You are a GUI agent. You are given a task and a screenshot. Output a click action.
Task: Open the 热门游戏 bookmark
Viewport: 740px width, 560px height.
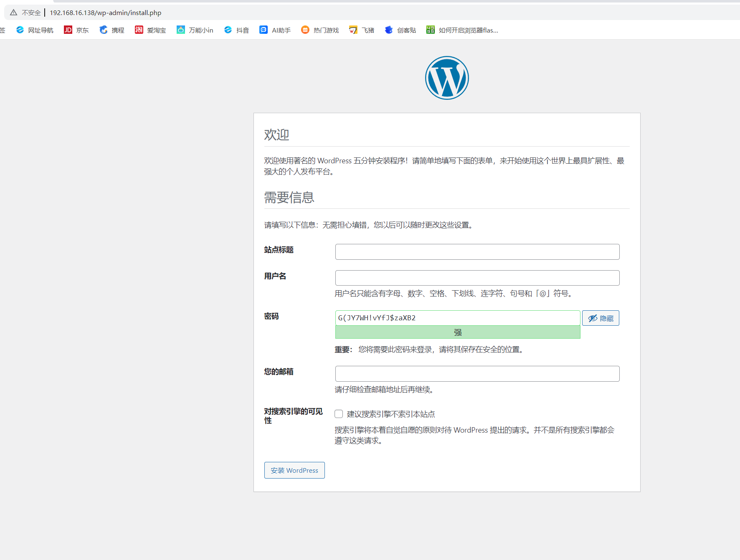[320, 30]
